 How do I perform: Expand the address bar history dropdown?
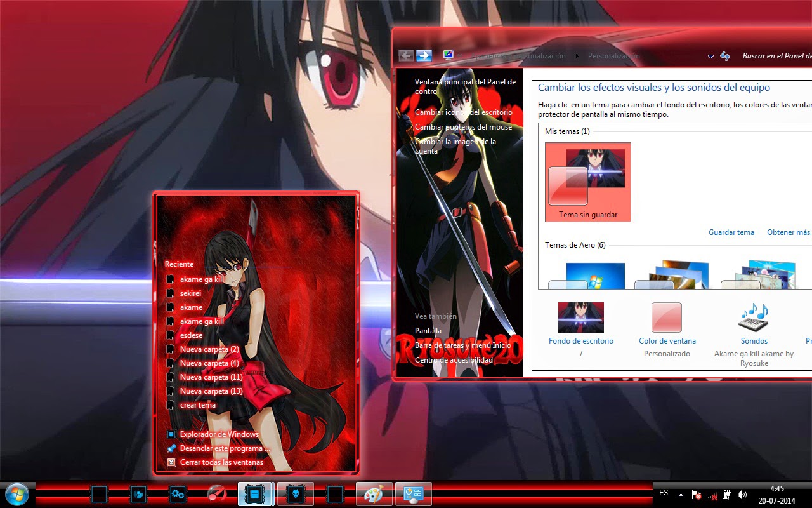710,56
